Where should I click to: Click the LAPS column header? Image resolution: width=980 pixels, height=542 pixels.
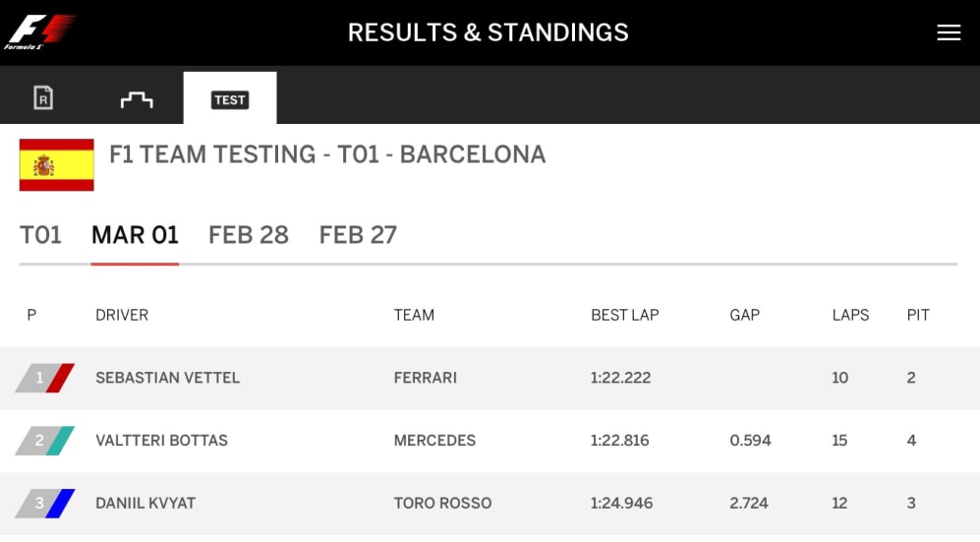click(850, 316)
